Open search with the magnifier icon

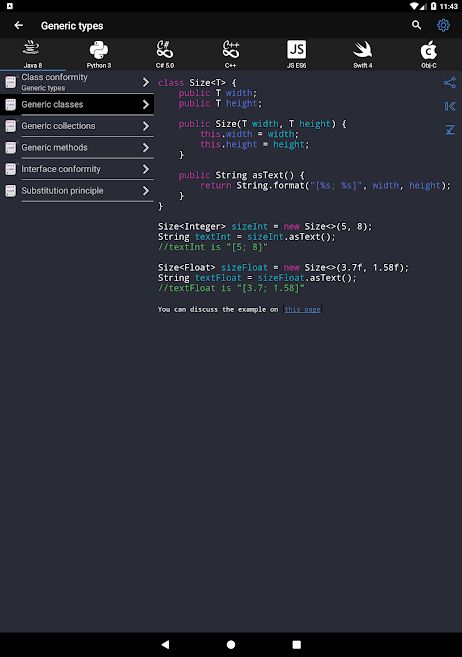tap(416, 25)
